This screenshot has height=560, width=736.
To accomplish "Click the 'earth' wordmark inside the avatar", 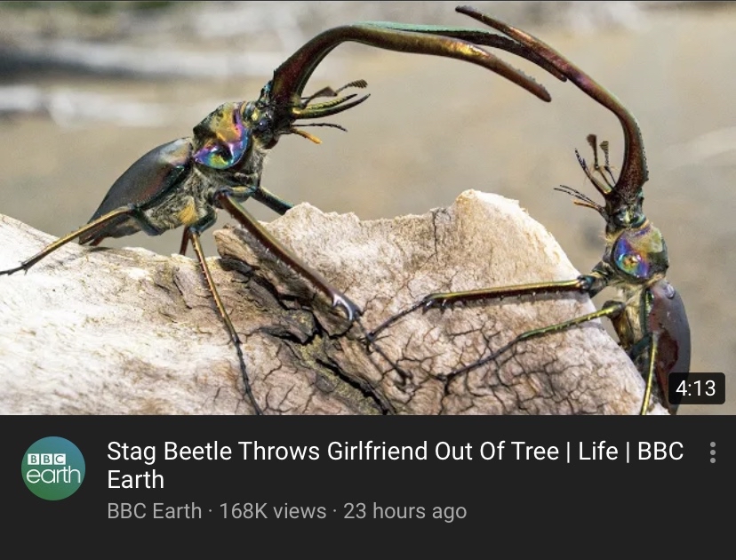I will [53, 475].
